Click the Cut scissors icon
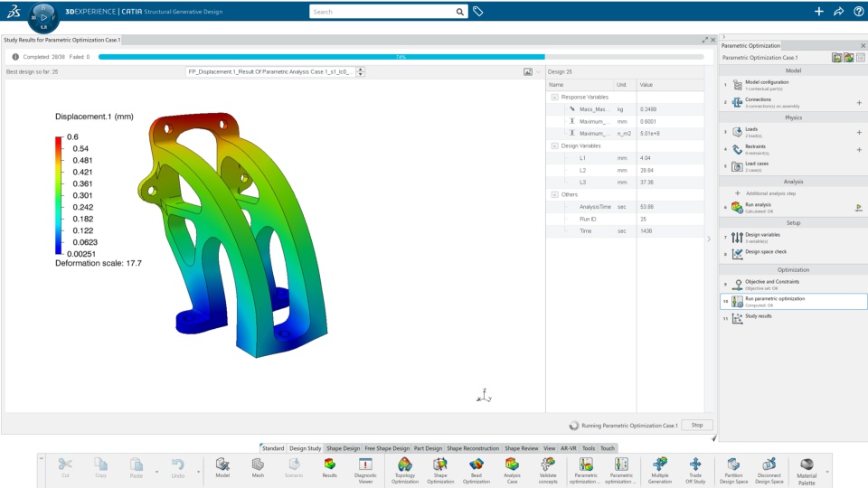Screen dimensions: 868x488 (65, 465)
